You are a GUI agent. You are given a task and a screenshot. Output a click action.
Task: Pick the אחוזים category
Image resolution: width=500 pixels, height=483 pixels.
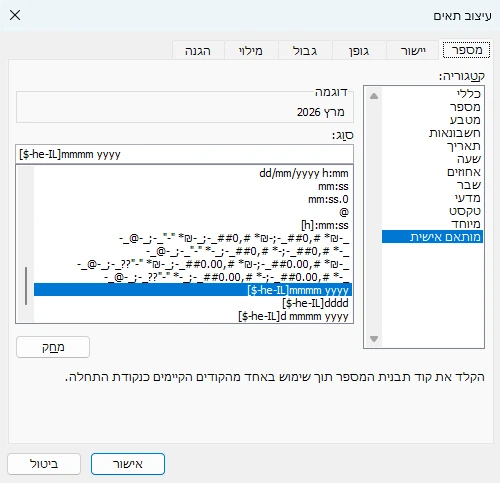point(432,172)
